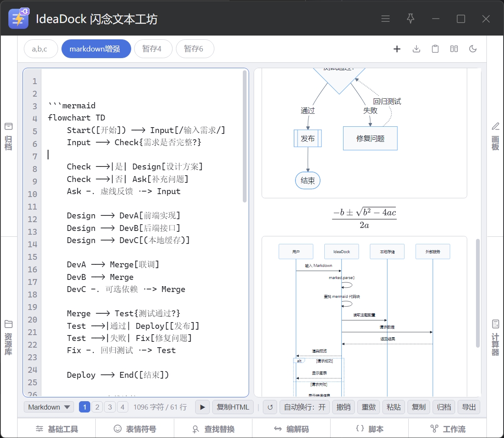Open the 查找替换 find and replace tab
The image size is (504, 438).
pyautogui.click(x=213, y=429)
